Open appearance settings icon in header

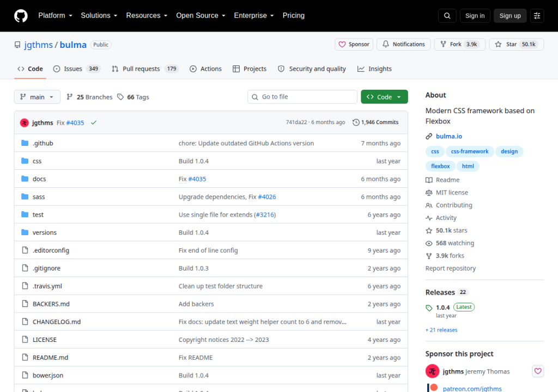tap(537, 16)
